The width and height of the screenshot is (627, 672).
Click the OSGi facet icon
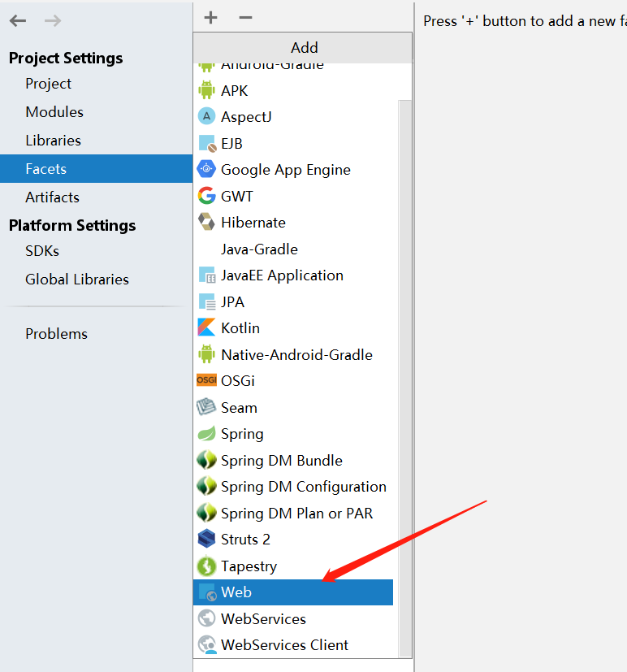[206, 381]
